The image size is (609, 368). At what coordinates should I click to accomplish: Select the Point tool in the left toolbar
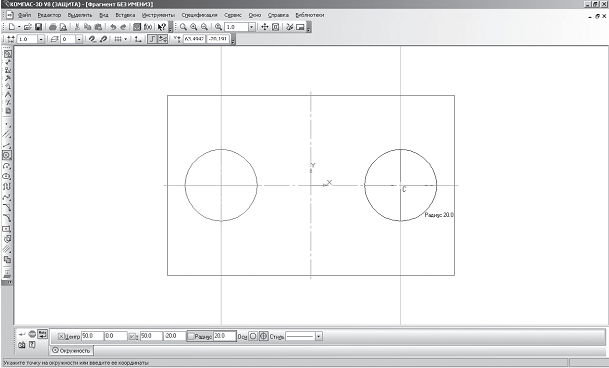7,124
